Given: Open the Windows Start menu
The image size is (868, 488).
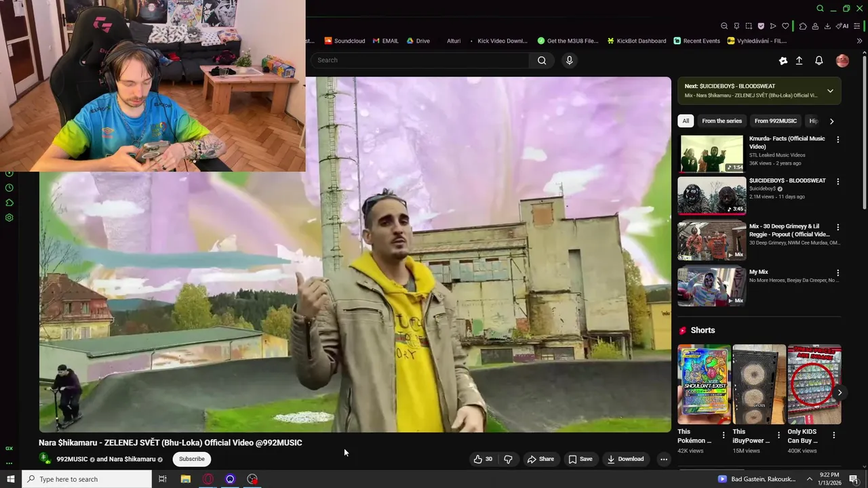Looking at the screenshot, I should click(x=10, y=479).
